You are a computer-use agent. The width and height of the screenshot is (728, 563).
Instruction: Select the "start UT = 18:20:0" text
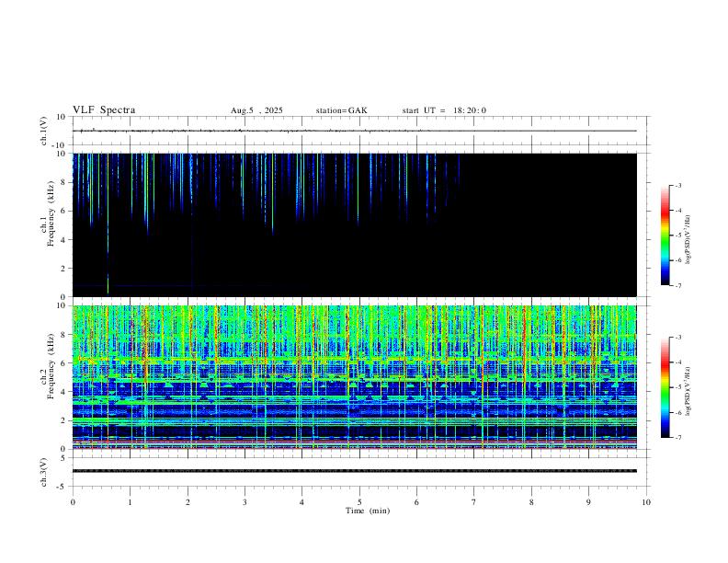[x=444, y=110]
